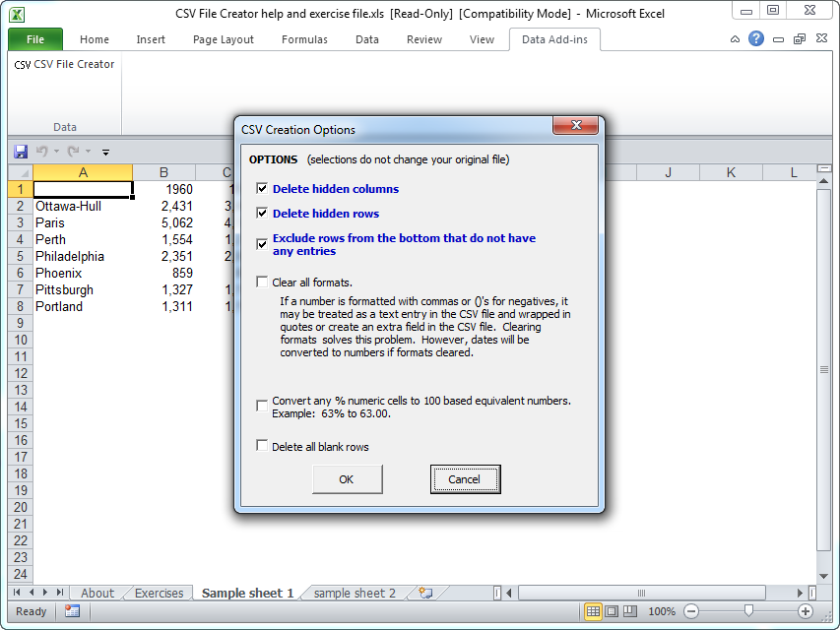The height and width of the screenshot is (630, 840).
Task: Go to first sheet tab navigation arrow
Action: (x=17, y=593)
